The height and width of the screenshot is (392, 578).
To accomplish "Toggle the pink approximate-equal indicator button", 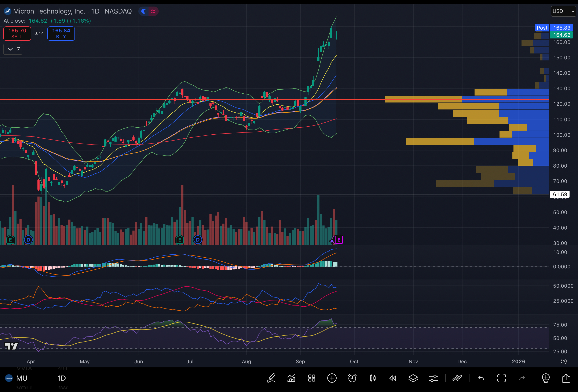I will click(x=153, y=11).
